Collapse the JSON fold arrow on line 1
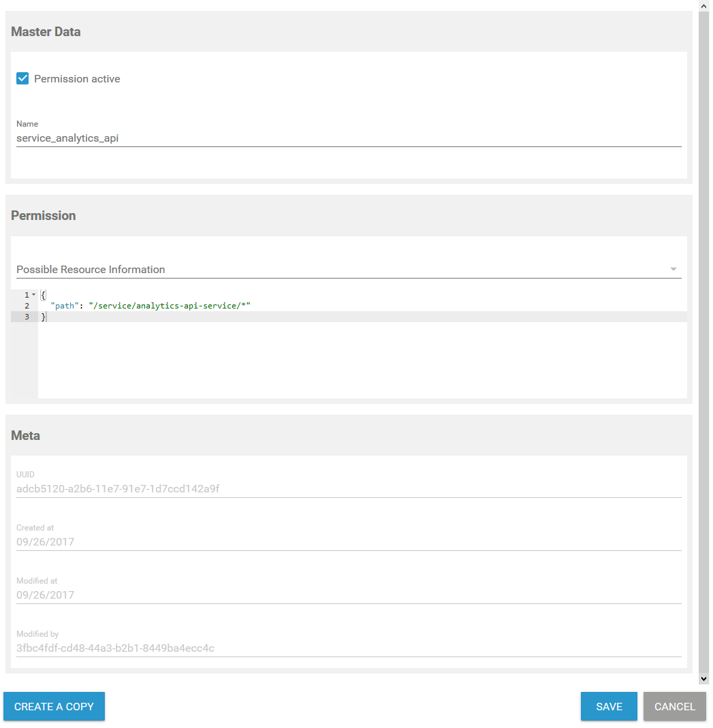The image size is (713, 728). coord(33,295)
